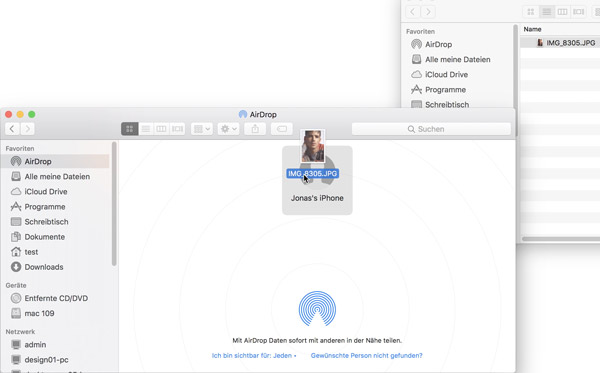The width and height of the screenshot is (600, 373).
Task: Click 'Gewünschte Person nicht gefunden?' link
Action: [367, 355]
